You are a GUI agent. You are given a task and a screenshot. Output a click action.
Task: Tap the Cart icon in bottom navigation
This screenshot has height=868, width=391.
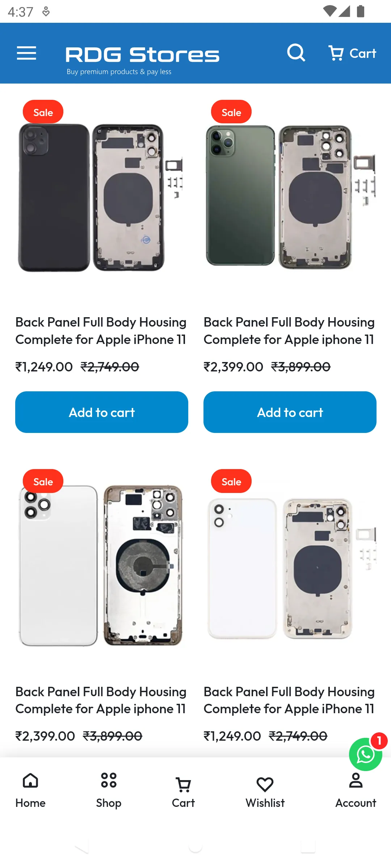pos(183,792)
